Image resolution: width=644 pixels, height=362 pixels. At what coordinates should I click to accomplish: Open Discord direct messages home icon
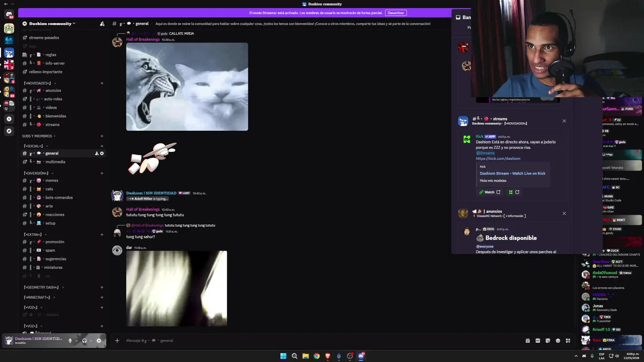[9, 15]
